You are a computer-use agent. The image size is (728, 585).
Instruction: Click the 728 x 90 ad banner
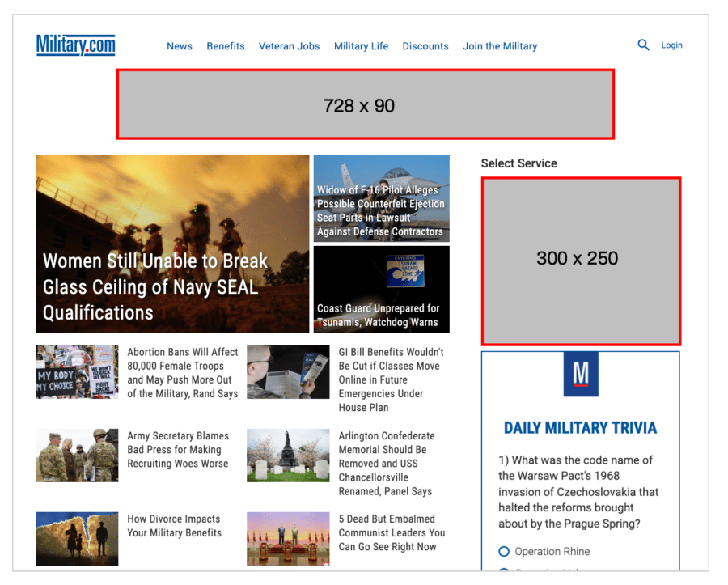366,104
